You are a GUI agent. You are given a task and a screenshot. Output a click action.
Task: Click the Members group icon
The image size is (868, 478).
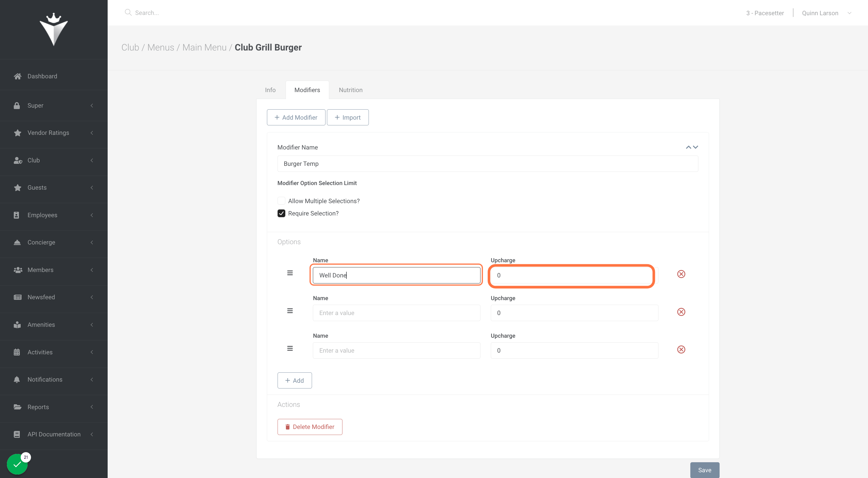(18, 270)
